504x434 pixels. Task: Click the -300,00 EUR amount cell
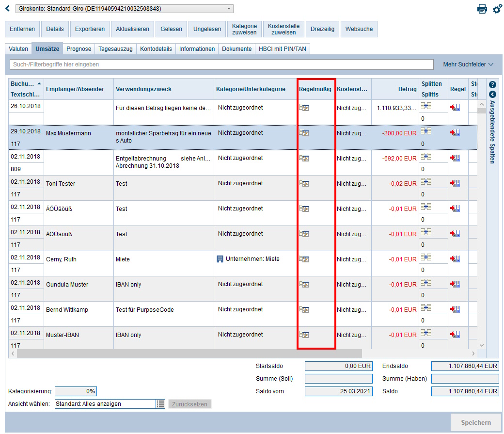tap(395, 137)
